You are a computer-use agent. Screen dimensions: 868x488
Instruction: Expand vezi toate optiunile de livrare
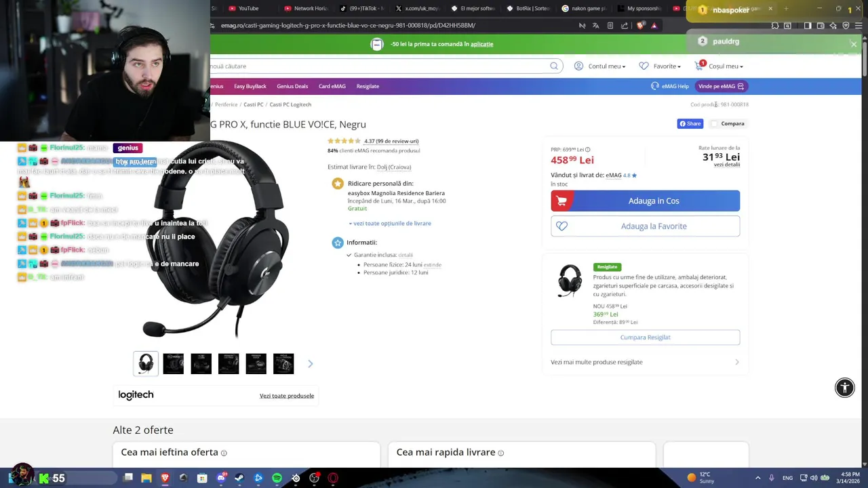390,223
